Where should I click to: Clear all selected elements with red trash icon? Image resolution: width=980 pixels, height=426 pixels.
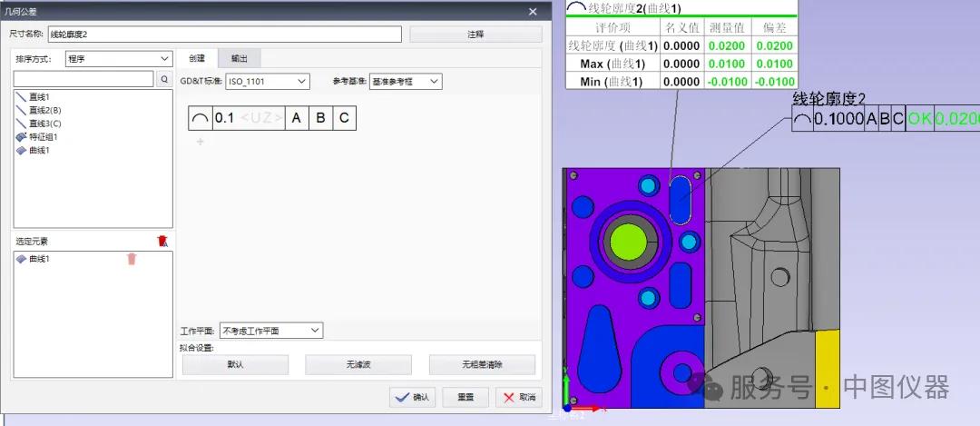point(162,241)
